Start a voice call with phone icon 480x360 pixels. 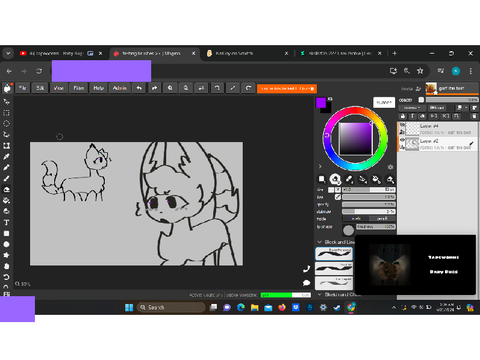pos(306,269)
